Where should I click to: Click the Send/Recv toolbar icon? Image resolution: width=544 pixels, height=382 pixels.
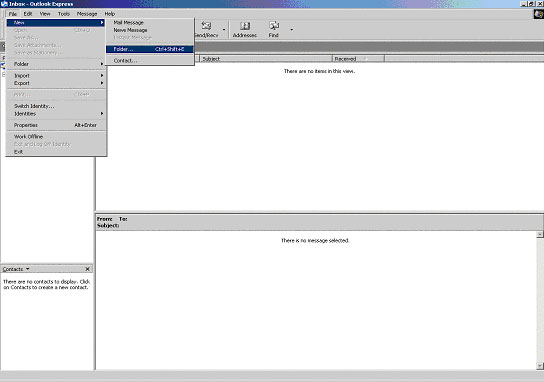pos(206,29)
